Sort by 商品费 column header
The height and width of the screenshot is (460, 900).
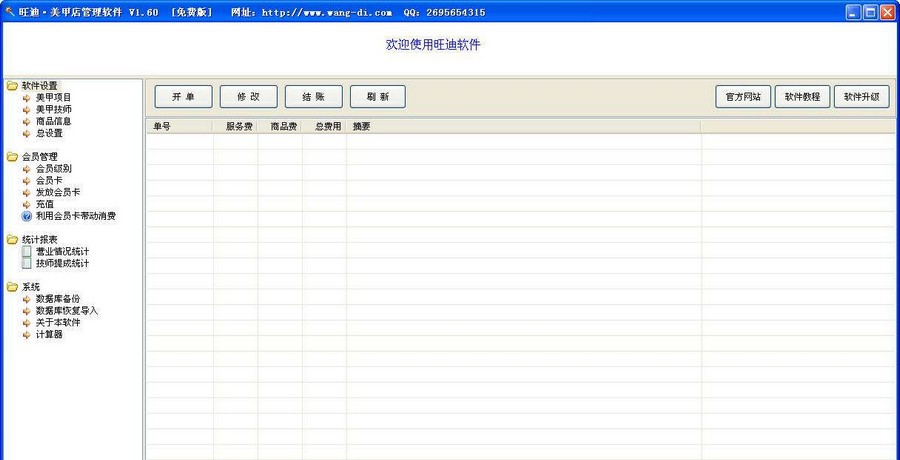click(280, 127)
